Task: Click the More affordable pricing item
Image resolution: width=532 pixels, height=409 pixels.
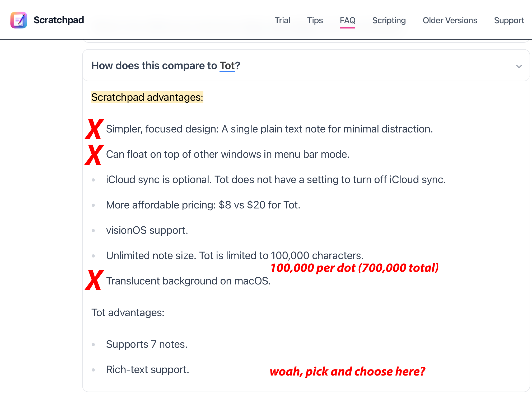Action: pyautogui.click(x=203, y=205)
